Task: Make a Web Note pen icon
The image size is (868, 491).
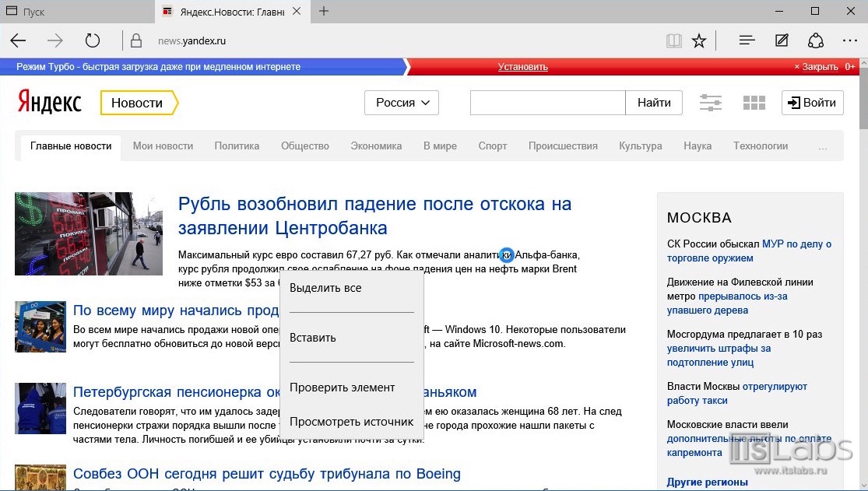Action: pyautogui.click(x=782, y=40)
